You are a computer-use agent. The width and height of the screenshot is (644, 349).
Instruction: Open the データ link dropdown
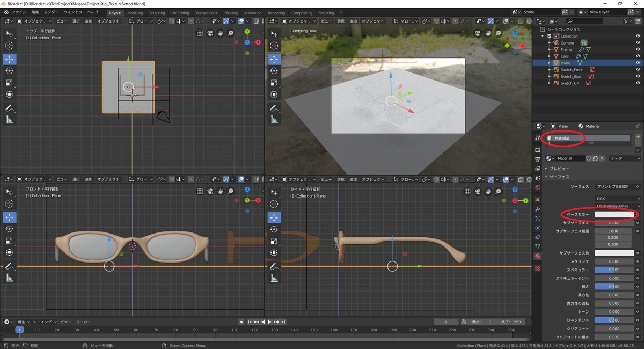tap(625, 158)
